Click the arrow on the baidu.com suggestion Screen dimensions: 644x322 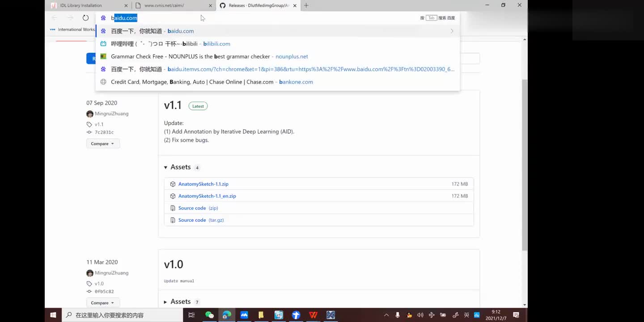click(452, 31)
